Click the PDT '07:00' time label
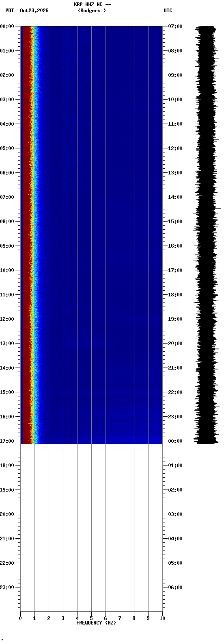Screen dimensions: 224x644 point(7,197)
